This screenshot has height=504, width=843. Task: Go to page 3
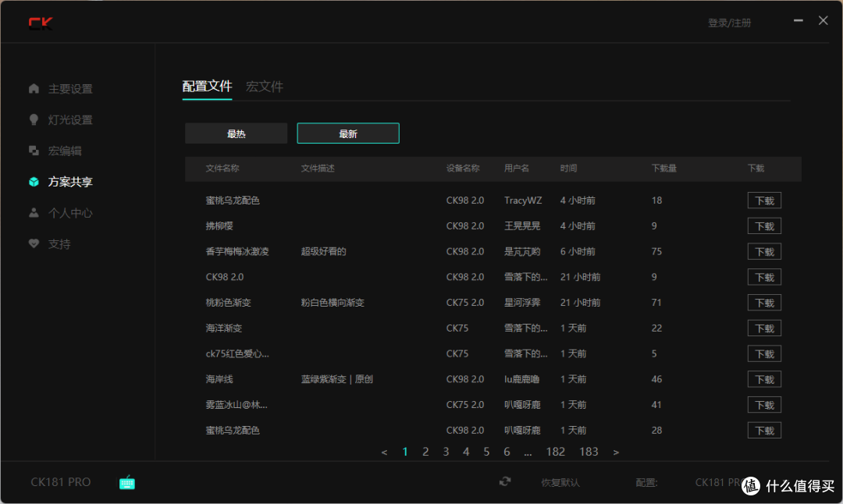pyautogui.click(x=446, y=452)
